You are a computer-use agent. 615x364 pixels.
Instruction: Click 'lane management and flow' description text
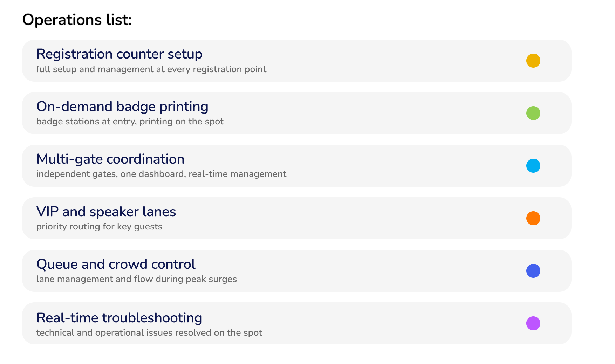coord(136,279)
